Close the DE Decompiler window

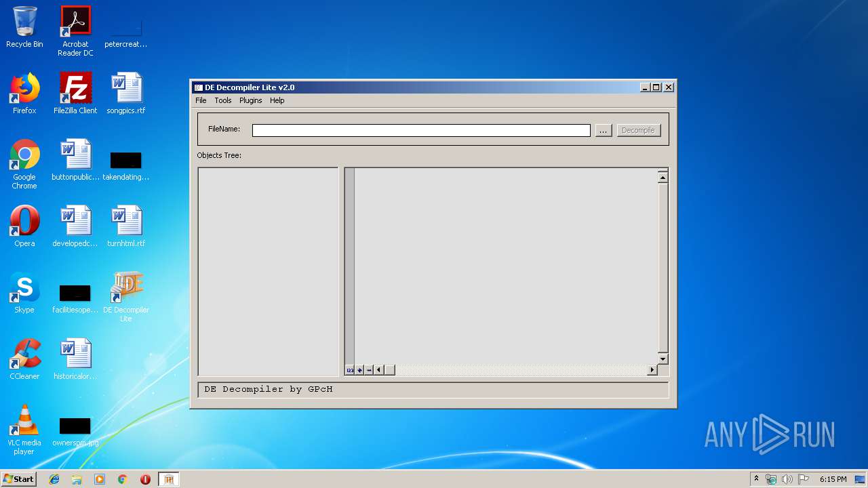(669, 87)
